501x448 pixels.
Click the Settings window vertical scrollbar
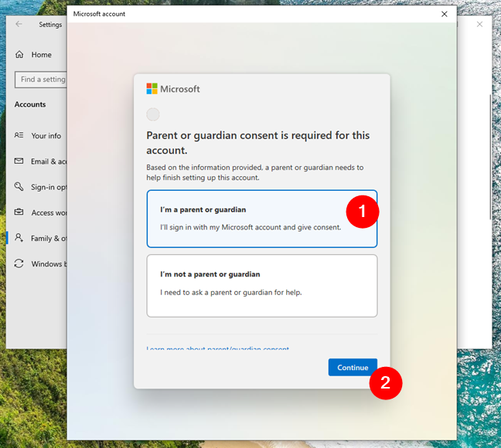(x=490, y=157)
